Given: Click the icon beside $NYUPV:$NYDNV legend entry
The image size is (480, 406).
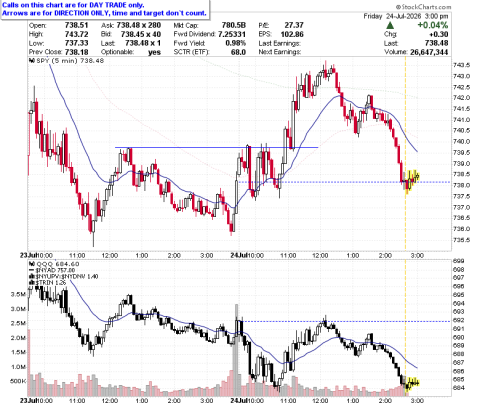Looking at the screenshot, I should click(33, 276).
